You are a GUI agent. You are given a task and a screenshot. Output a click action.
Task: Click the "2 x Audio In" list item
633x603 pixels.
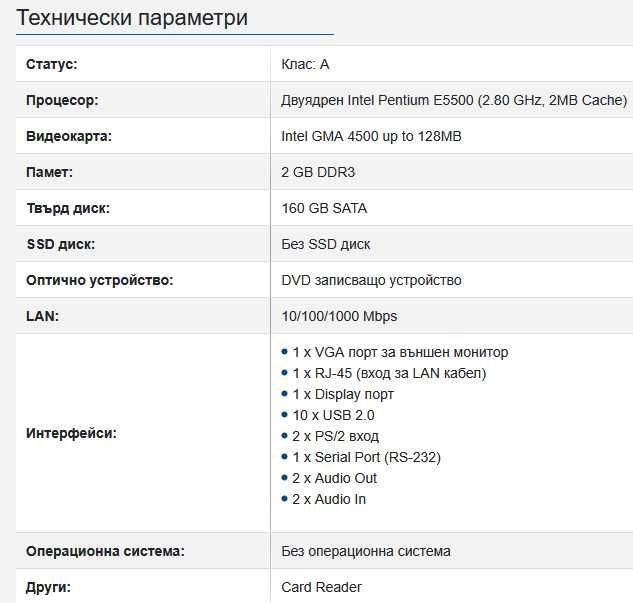coord(329,499)
